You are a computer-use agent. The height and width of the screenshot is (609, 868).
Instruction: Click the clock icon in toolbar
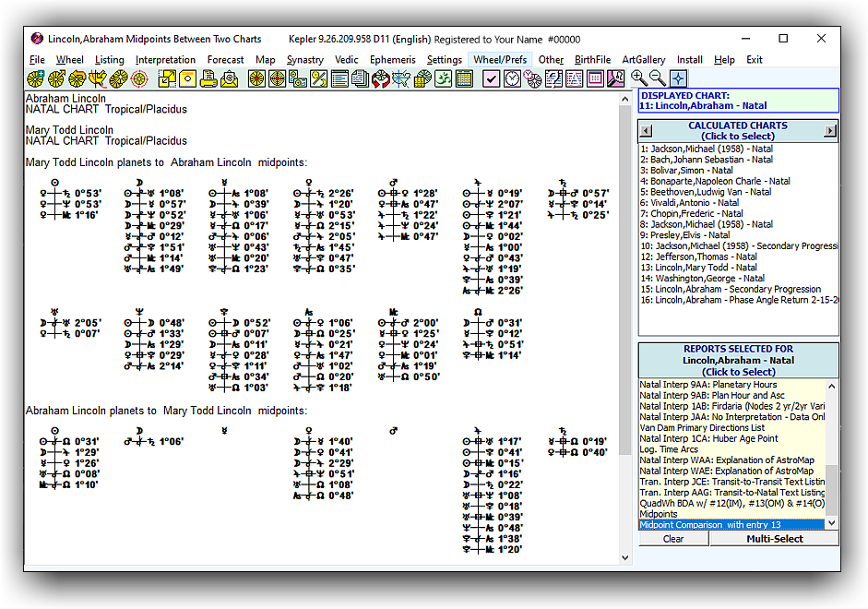tap(512, 79)
